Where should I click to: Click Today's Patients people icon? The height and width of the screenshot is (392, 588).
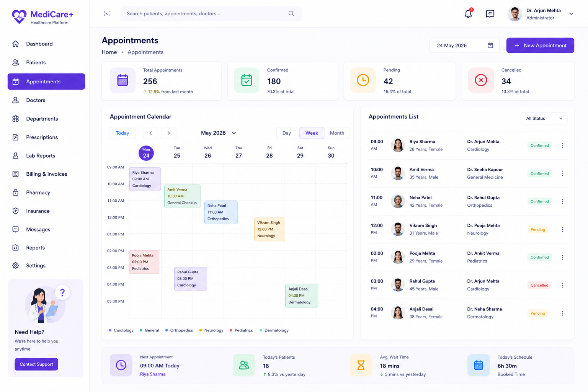coord(244,365)
